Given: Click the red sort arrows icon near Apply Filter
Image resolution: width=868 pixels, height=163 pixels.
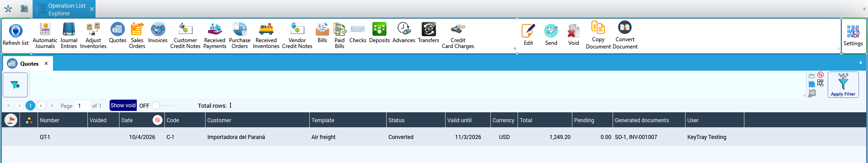Looking at the screenshot, I should click(x=820, y=75).
